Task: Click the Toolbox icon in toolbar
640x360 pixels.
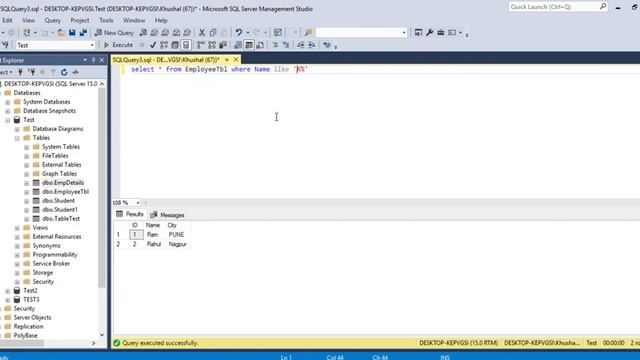Action: [441, 33]
